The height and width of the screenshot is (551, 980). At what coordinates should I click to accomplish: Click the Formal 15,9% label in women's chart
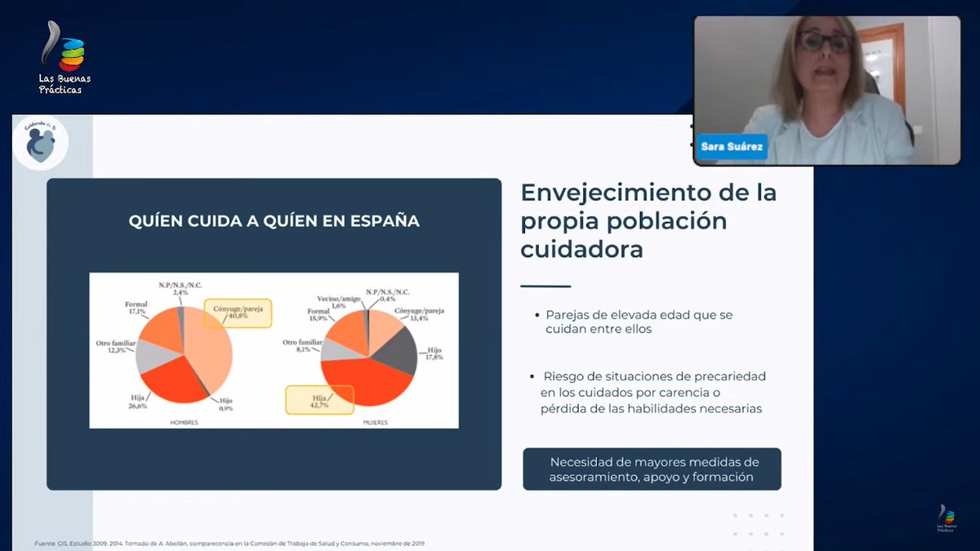pos(318,314)
